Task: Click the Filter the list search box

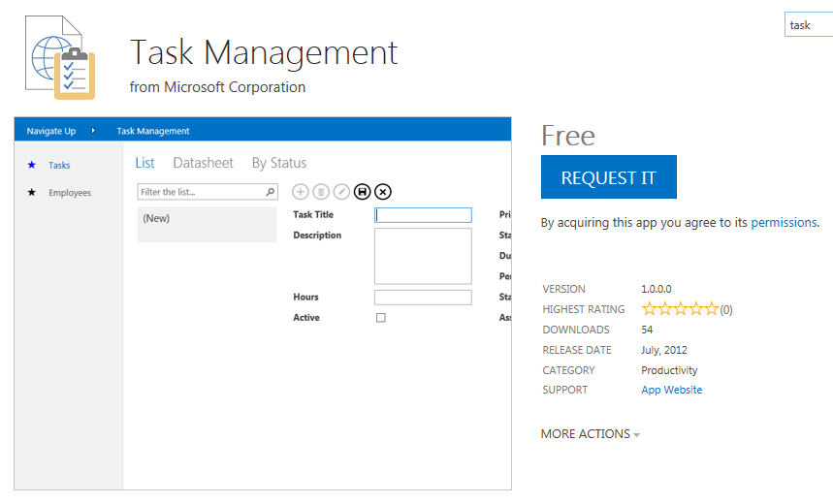Action: click(x=208, y=192)
